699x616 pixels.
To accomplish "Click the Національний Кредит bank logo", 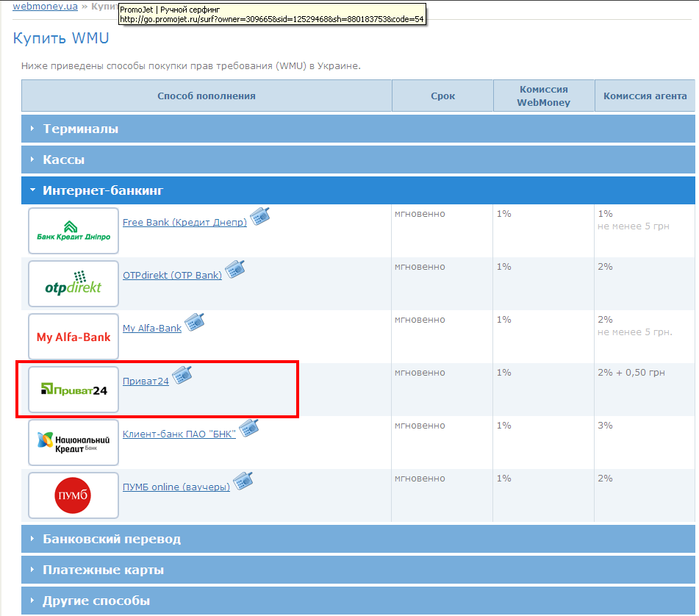I will tap(74, 443).
